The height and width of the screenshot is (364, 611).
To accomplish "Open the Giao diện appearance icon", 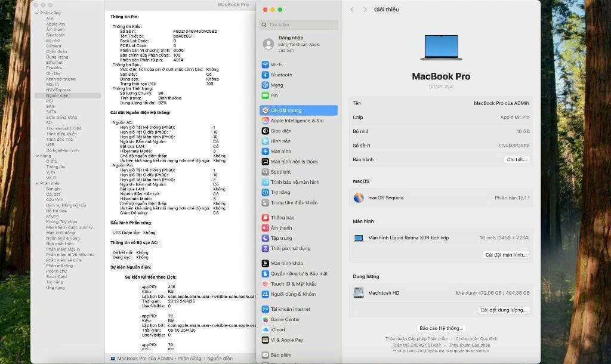I will point(265,131).
